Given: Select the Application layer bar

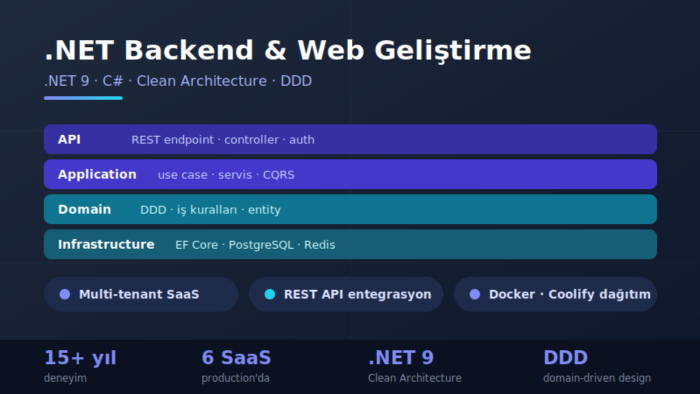Looking at the screenshot, I should pyautogui.click(x=350, y=174).
